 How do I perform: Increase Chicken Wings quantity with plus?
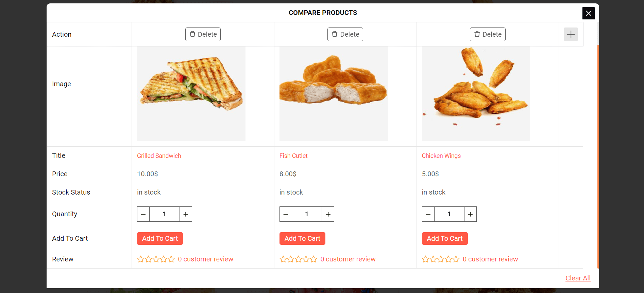tap(470, 214)
